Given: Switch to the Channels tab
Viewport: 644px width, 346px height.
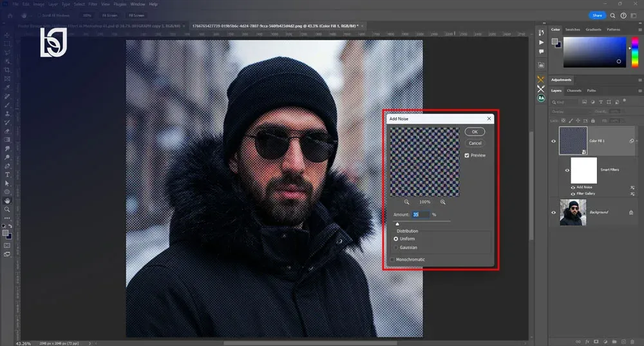Looking at the screenshot, I should (x=574, y=90).
